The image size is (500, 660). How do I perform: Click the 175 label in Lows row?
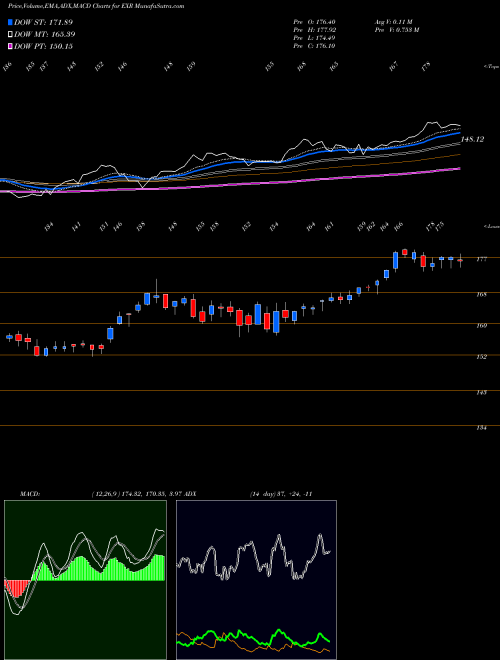pyautogui.click(x=440, y=227)
